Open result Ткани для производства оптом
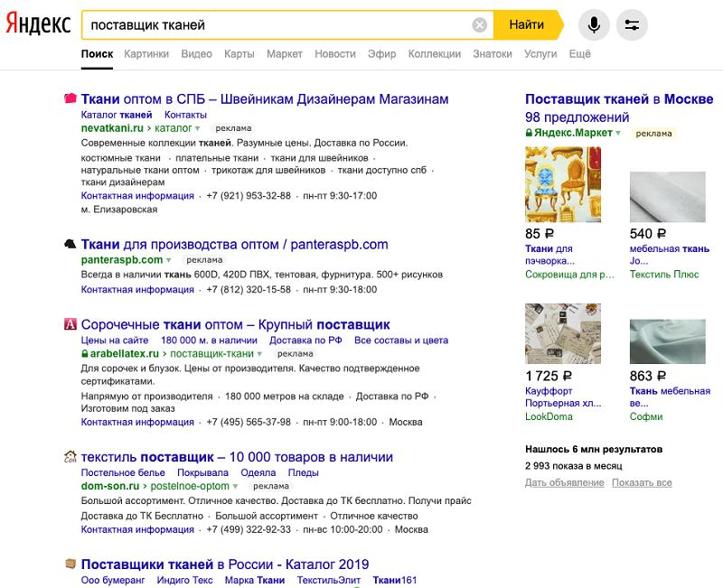 [235, 244]
